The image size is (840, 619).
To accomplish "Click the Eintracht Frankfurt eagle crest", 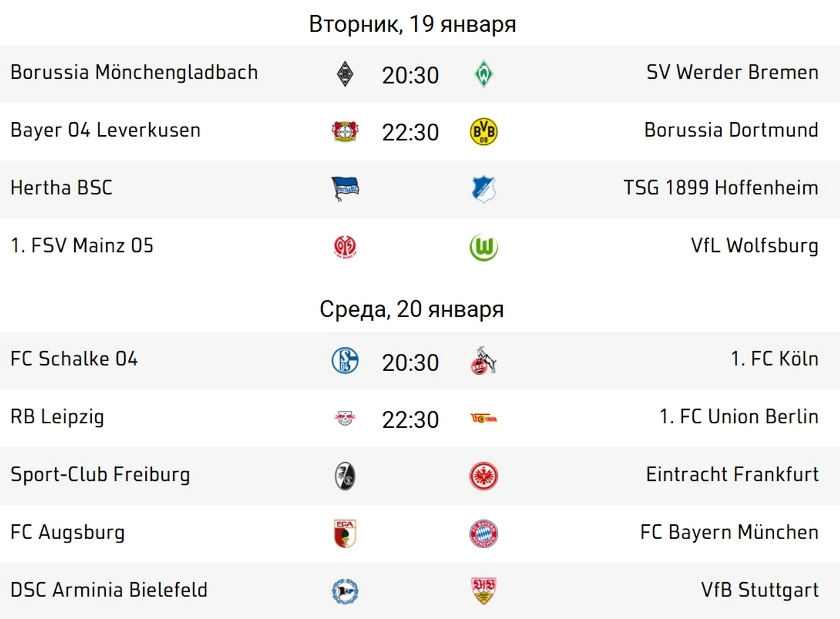I will [483, 476].
